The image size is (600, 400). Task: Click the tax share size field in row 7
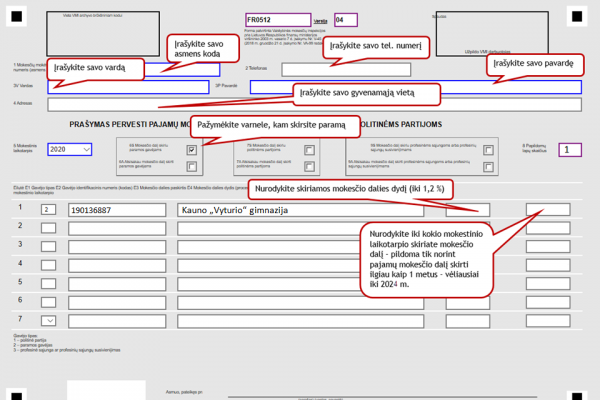(x=468, y=321)
